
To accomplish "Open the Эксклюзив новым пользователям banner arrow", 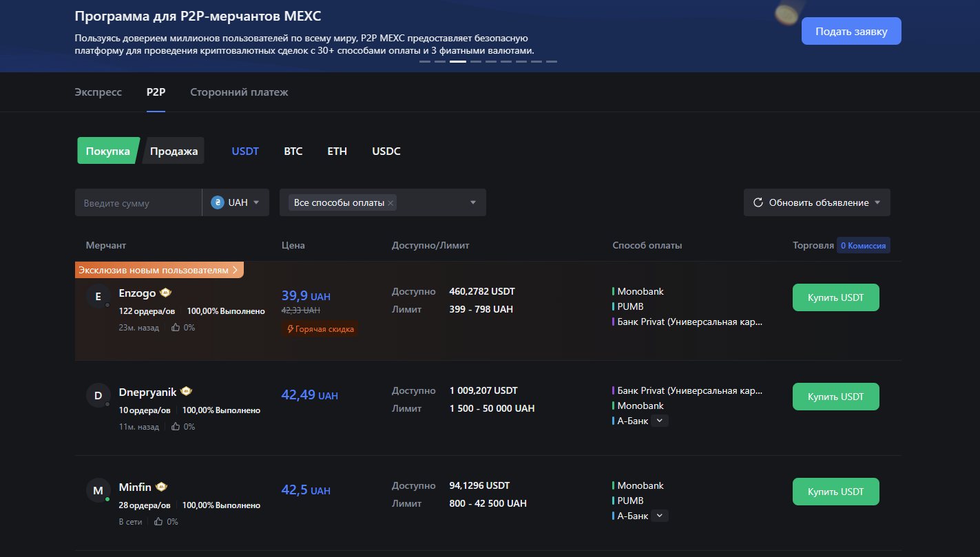I will (x=235, y=271).
